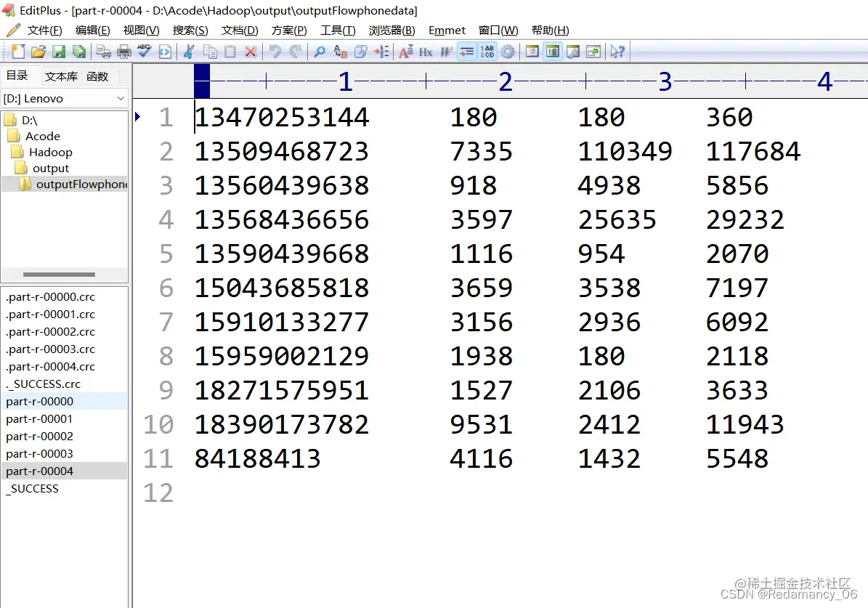Image resolution: width=868 pixels, height=608 pixels.
Task: Click the Print icon
Action: point(124,52)
